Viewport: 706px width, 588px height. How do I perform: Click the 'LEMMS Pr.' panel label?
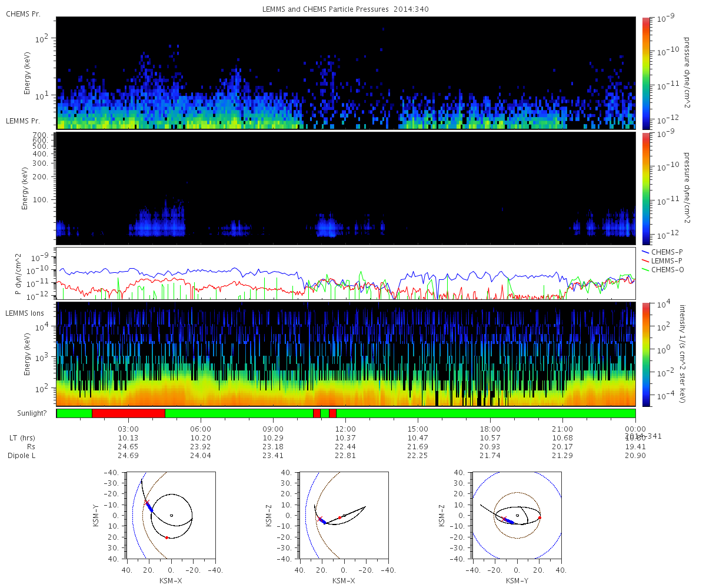(22, 121)
